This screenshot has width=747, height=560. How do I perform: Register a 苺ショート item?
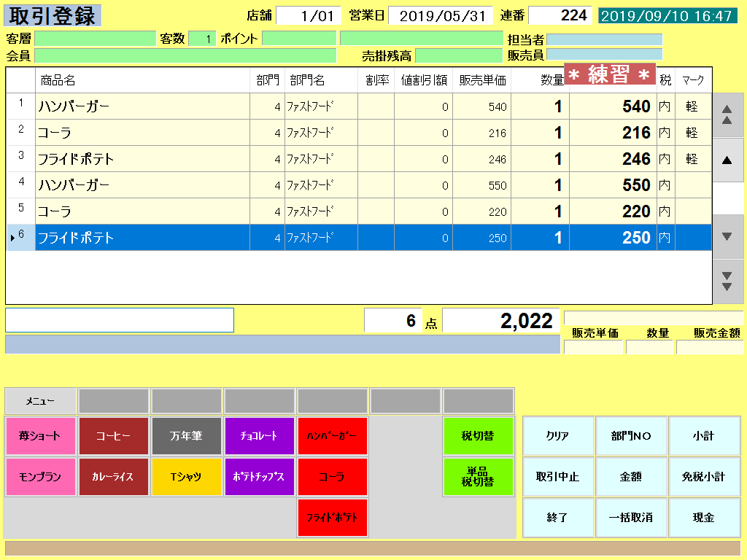click(x=40, y=435)
